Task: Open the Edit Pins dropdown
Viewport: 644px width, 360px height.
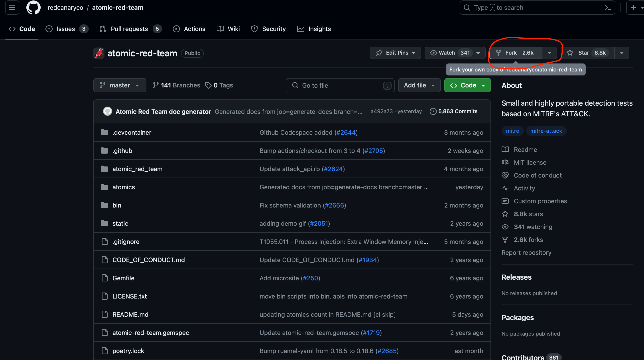Action: tap(395, 53)
